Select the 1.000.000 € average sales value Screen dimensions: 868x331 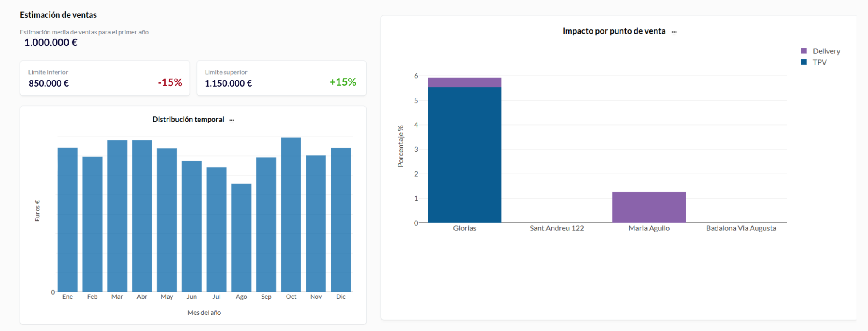(51, 42)
